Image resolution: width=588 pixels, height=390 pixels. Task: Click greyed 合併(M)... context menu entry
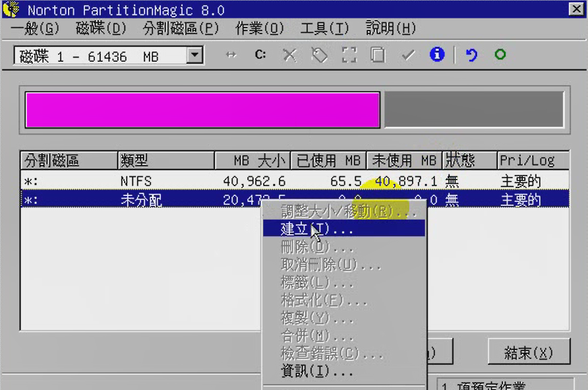(x=344, y=336)
